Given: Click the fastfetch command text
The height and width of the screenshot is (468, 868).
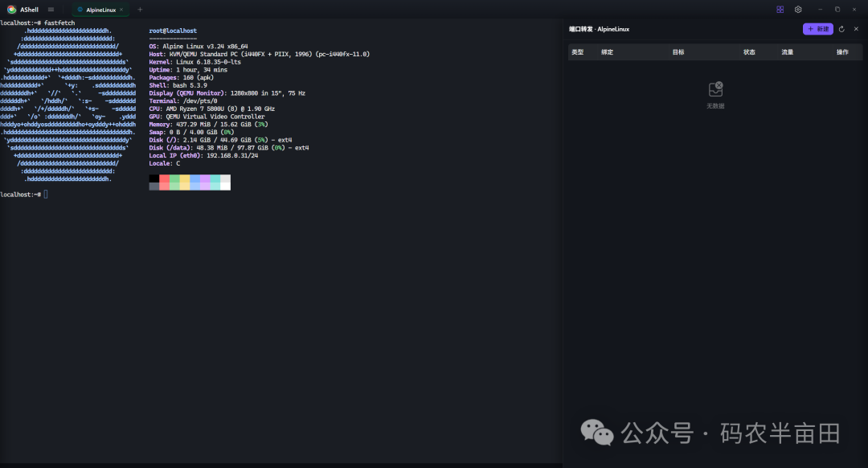Looking at the screenshot, I should [59, 23].
